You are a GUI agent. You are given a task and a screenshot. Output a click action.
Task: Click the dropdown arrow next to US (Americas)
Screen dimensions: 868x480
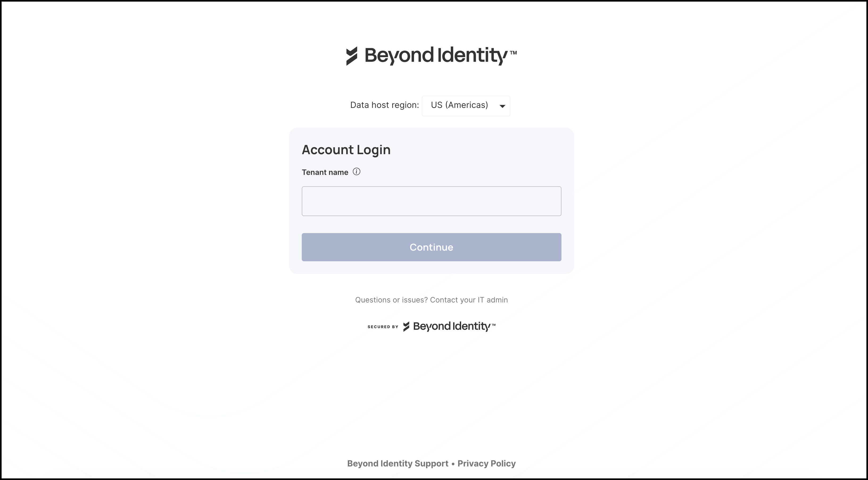pos(502,106)
